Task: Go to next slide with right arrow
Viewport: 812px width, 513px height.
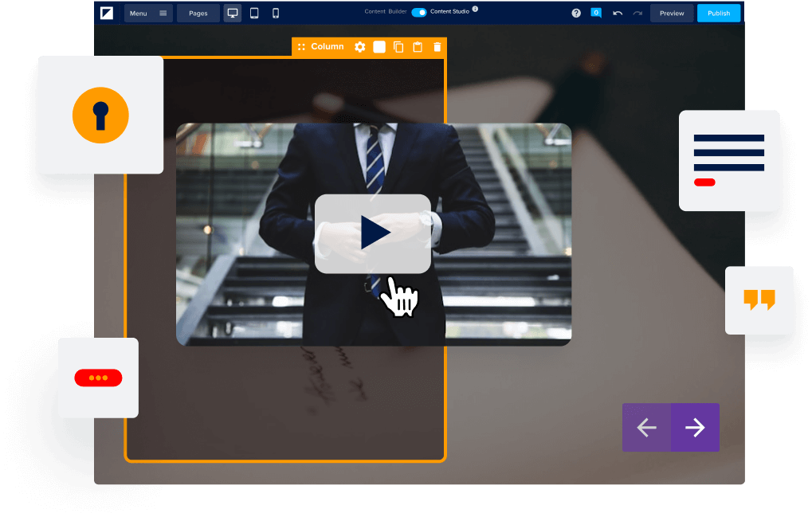Action: tap(695, 428)
